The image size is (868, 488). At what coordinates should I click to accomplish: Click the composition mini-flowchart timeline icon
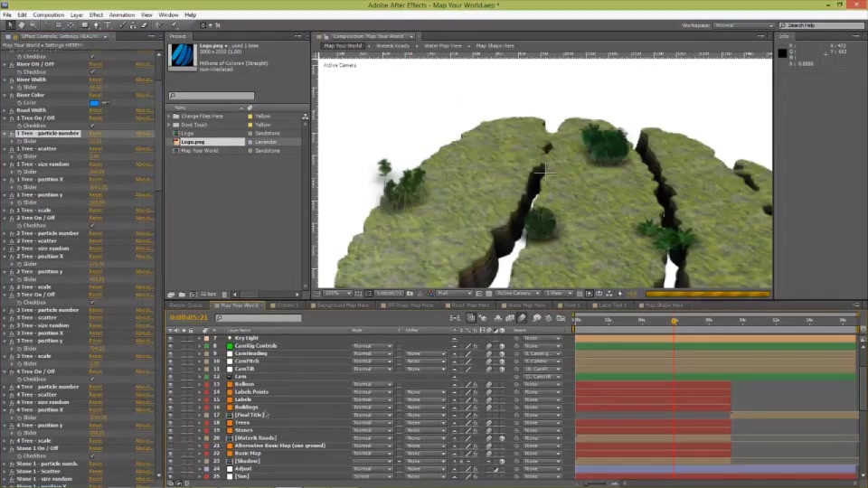[x=455, y=318]
